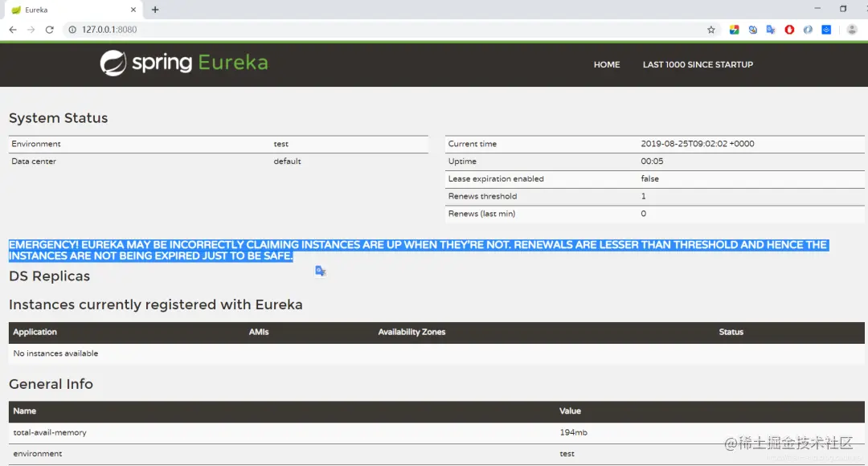The image size is (868, 466).
Task: Minimize the browser window
Action: 817,9
